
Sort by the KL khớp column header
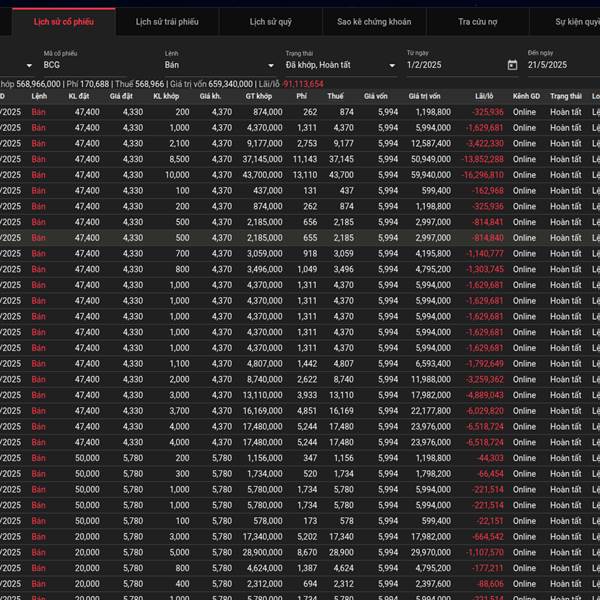click(166, 96)
